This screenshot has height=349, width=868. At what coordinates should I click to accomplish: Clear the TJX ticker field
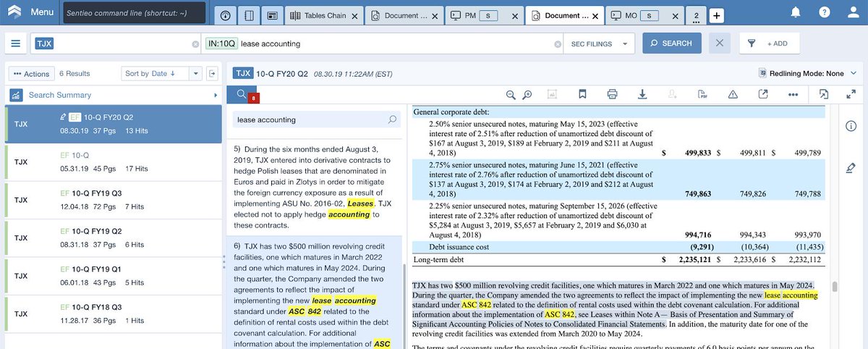coord(195,44)
